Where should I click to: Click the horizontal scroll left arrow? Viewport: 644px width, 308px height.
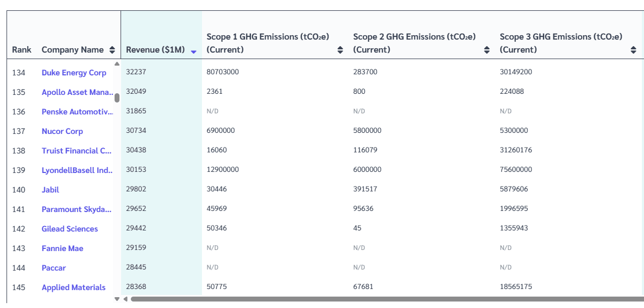tap(125, 299)
